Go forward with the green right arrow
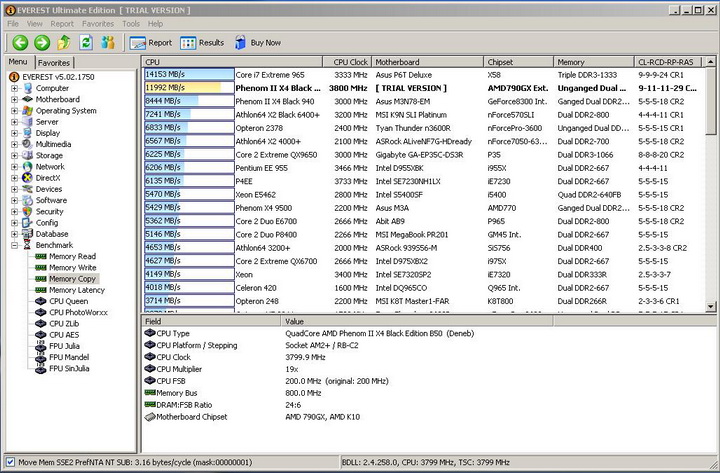The height and width of the screenshot is (473, 720). [42, 43]
